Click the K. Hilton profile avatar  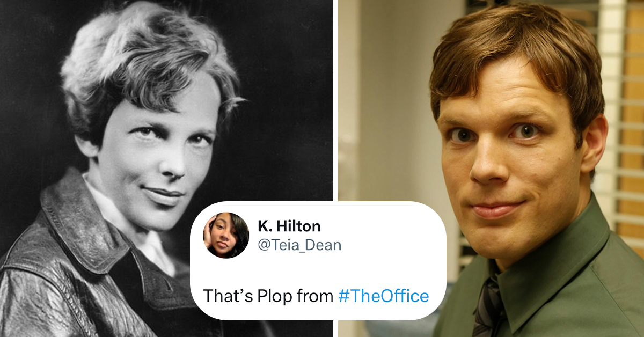pos(225,236)
